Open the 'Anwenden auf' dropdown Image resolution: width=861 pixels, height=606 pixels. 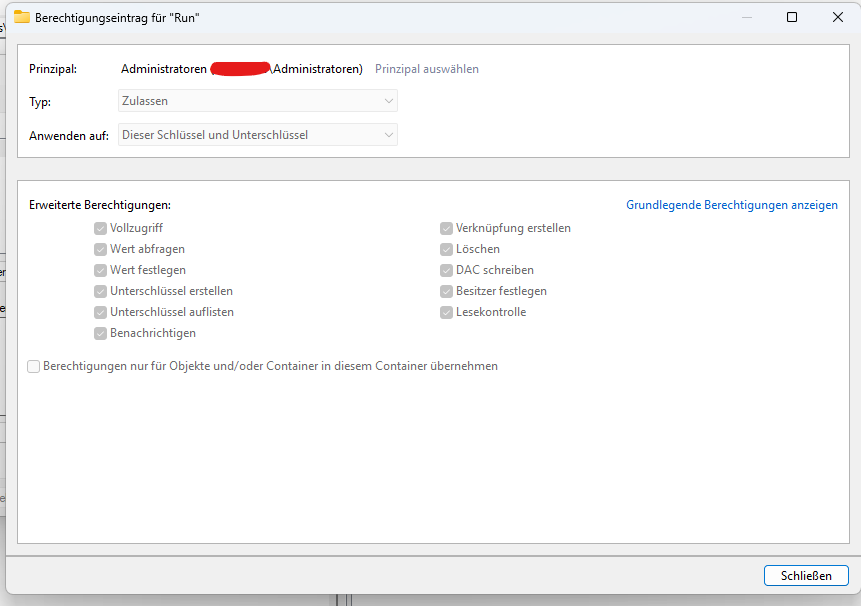click(x=258, y=135)
